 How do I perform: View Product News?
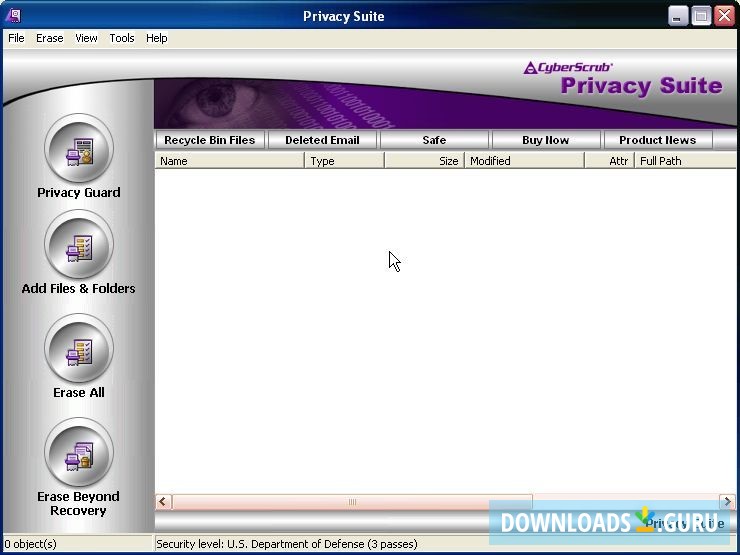[657, 140]
